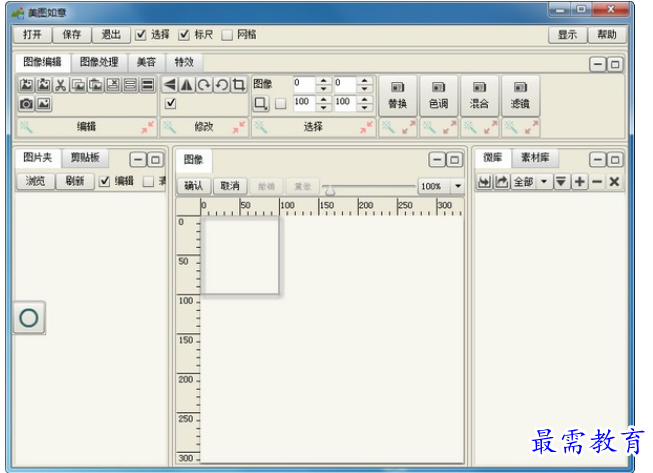Screen dimensions: 653x473
Task: Click the 帮助 help button
Action: pos(607,35)
